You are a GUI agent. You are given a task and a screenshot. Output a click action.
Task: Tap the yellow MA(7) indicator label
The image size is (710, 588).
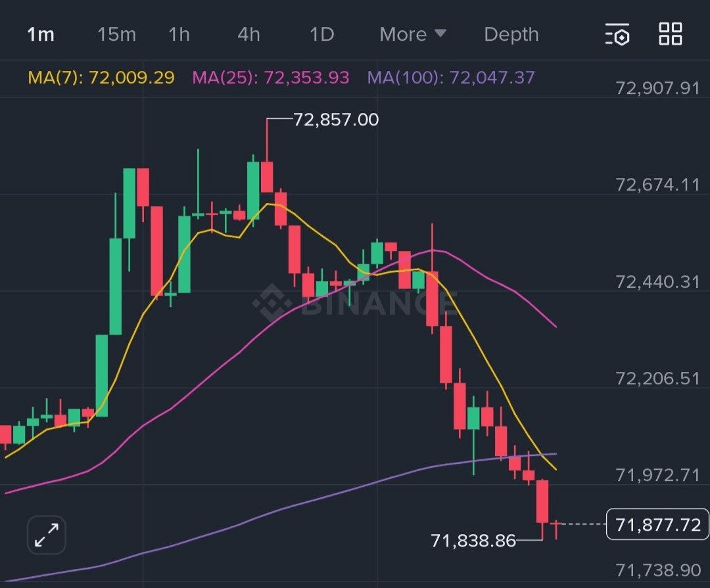(x=101, y=78)
